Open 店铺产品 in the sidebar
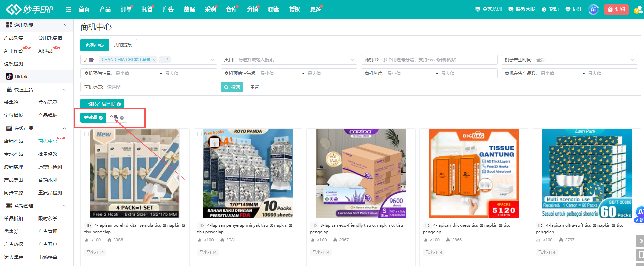Screen dimensions: 644x266 point(14,141)
